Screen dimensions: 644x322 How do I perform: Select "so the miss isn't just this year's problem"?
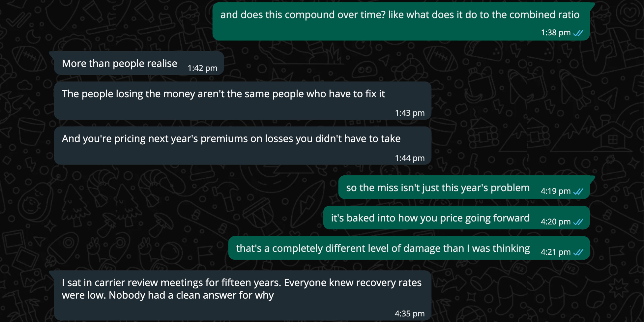438,188
